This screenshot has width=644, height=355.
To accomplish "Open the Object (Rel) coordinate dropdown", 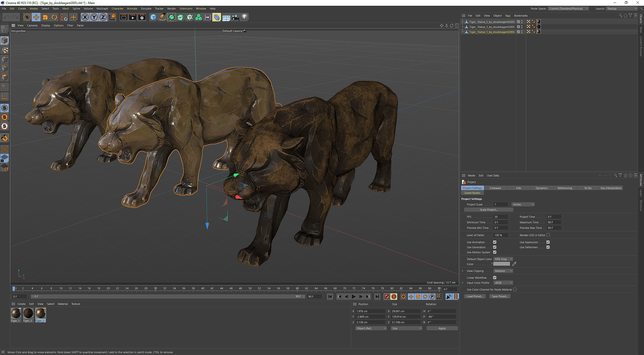I will tap(371, 328).
